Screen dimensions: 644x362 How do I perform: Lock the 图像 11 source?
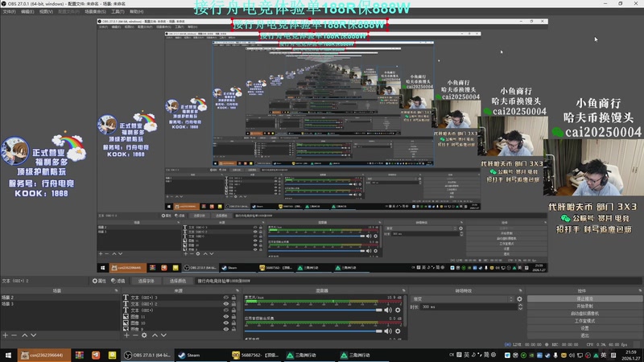pos(233,316)
